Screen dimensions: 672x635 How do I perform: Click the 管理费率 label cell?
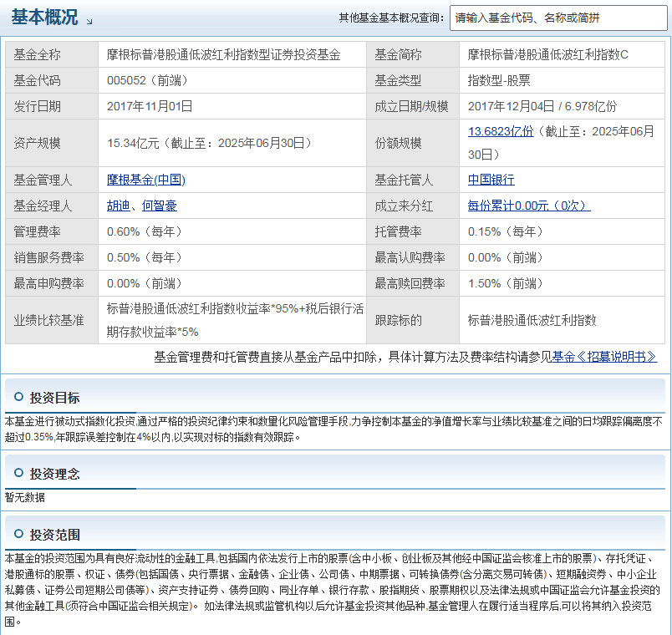pos(52,231)
